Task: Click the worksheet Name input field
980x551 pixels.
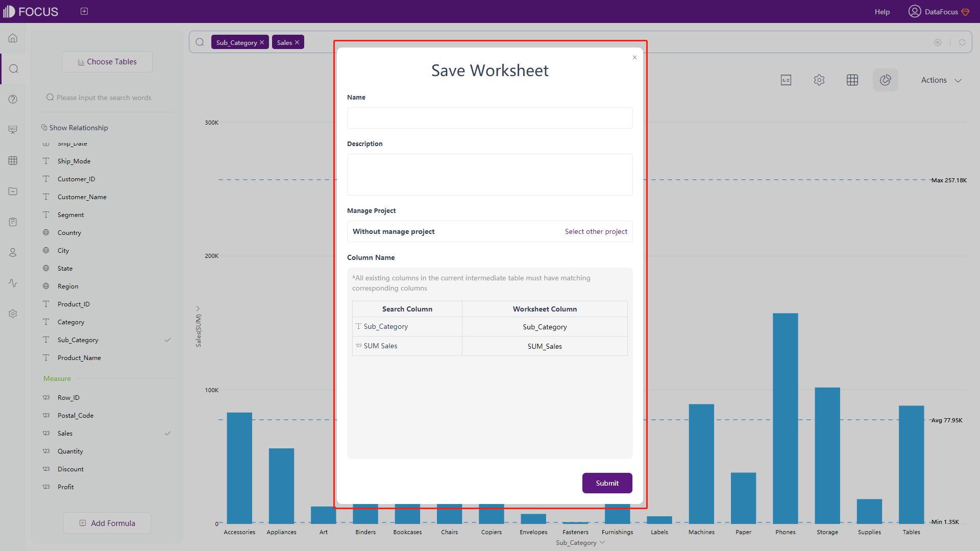Action: 490,118
